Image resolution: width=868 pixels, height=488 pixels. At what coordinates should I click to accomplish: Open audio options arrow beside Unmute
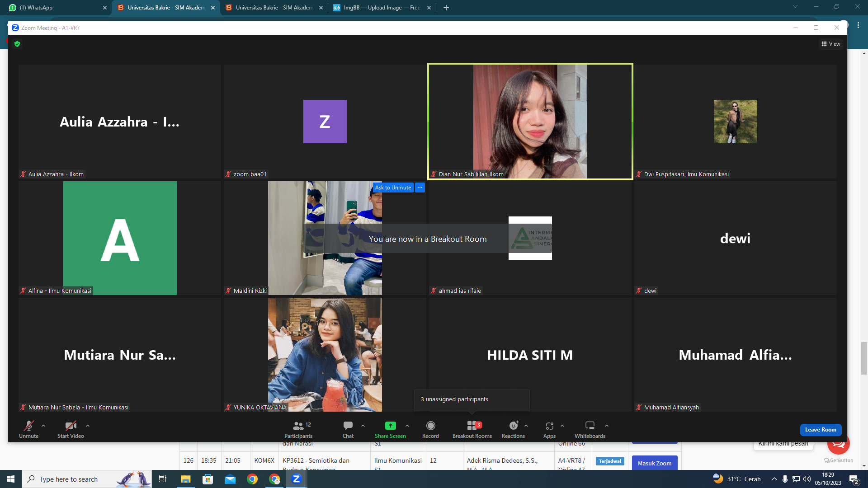tap(43, 426)
